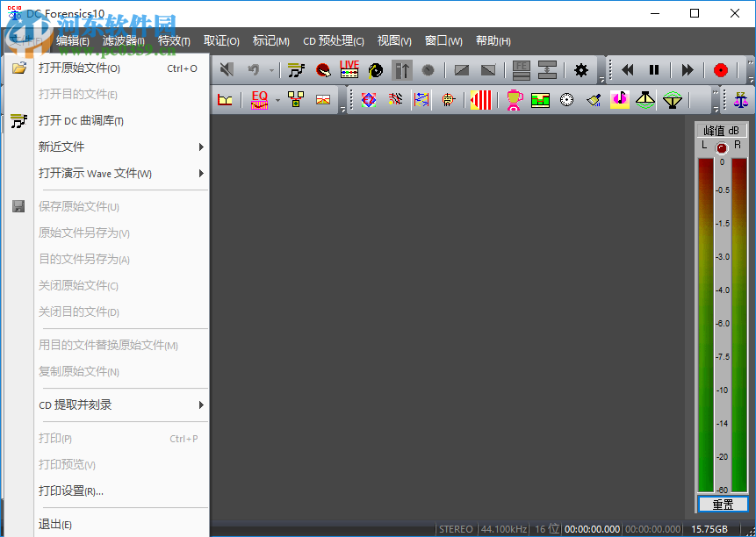Image resolution: width=756 pixels, height=537 pixels.
Task: Open the 标记(M) menu
Action: tap(271, 41)
